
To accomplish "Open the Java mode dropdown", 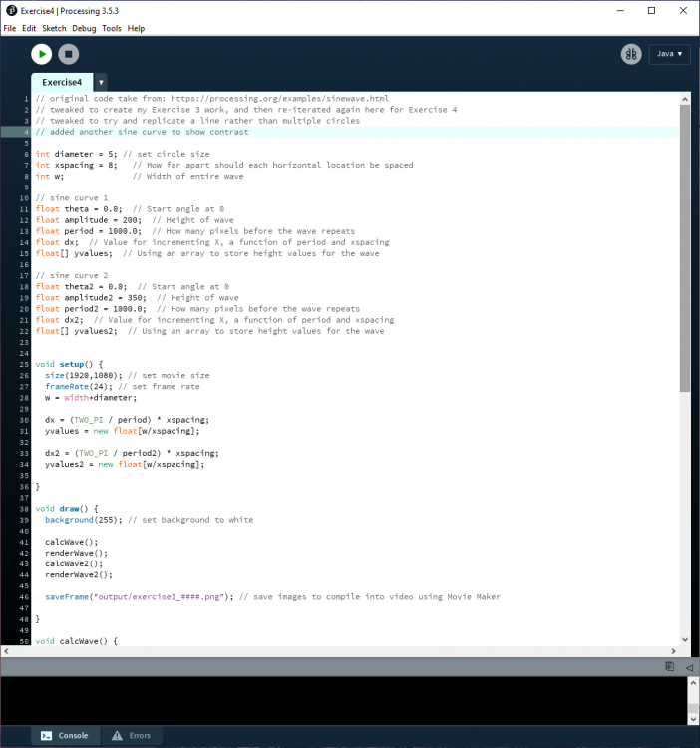I will (x=669, y=55).
